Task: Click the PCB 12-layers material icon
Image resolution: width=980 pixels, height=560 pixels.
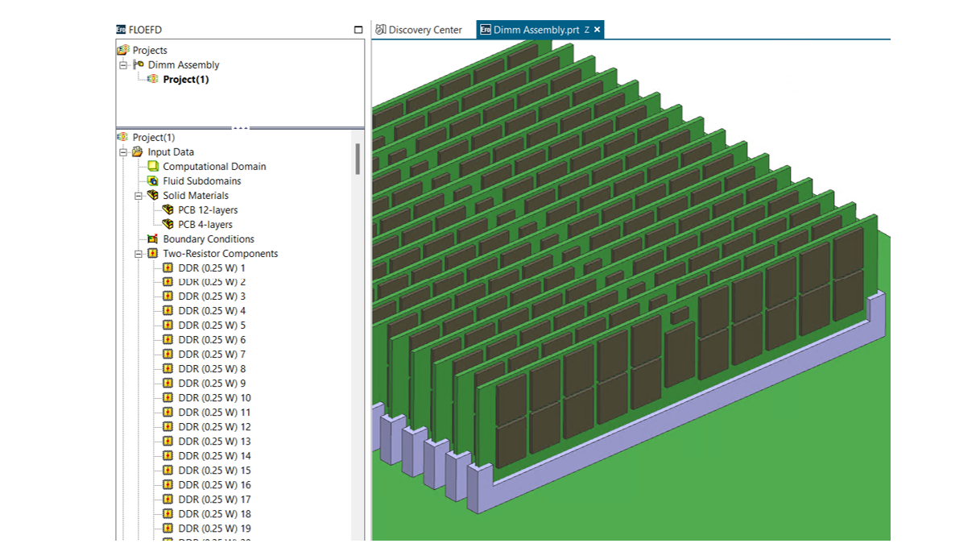Action: pyautogui.click(x=167, y=210)
